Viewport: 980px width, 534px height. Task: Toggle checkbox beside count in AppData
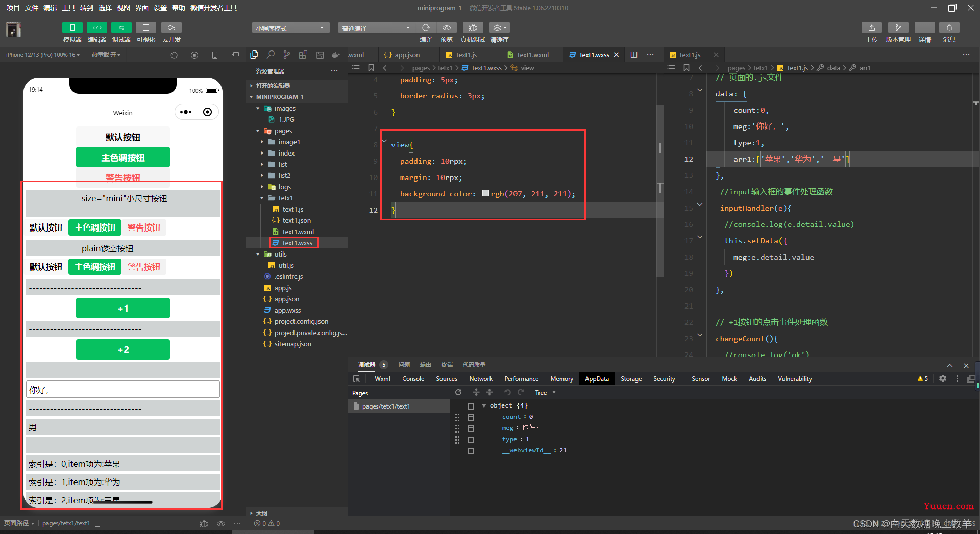tap(471, 417)
